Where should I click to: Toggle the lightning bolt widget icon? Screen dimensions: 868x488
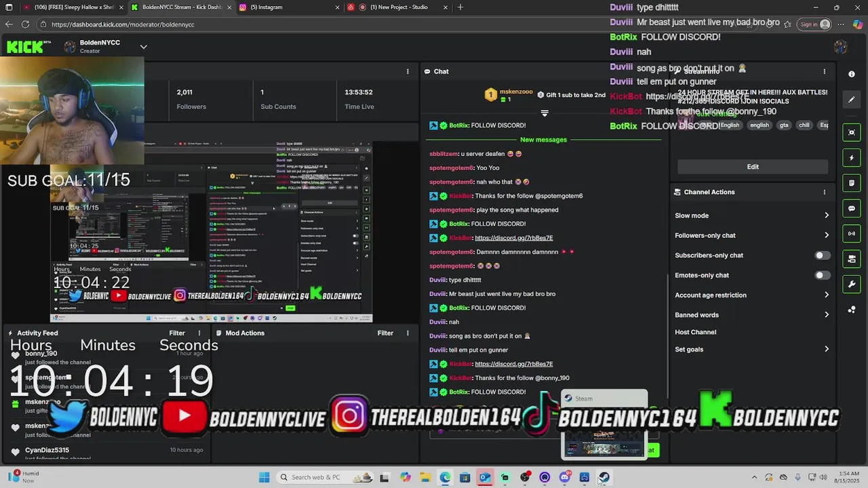852,158
